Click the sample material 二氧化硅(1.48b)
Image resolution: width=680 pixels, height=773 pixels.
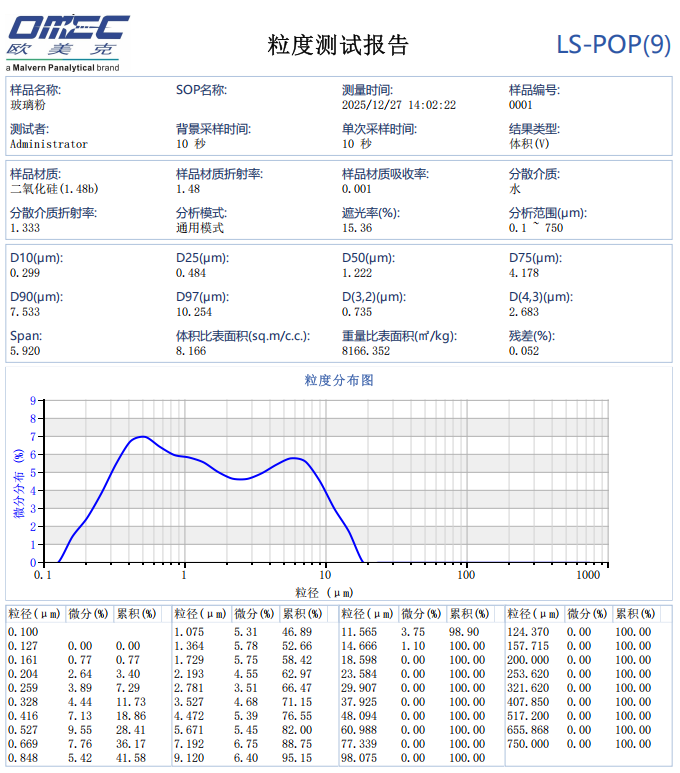[x=54, y=189]
